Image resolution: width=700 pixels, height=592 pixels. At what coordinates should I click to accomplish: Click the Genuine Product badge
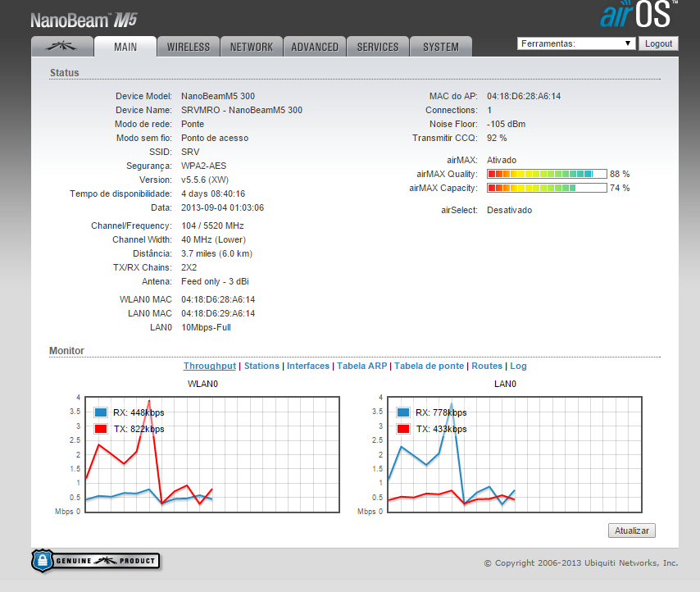coord(96,561)
